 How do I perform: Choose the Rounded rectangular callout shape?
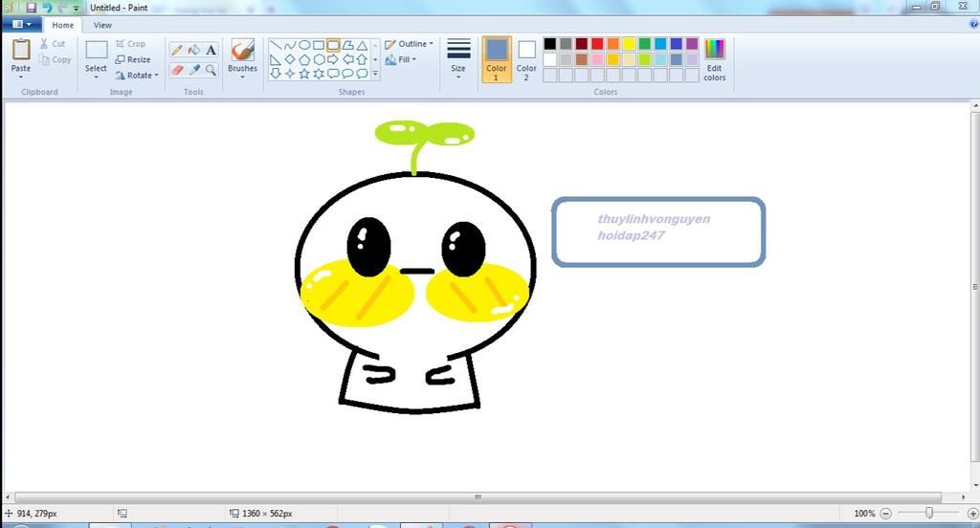pyautogui.click(x=333, y=73)
